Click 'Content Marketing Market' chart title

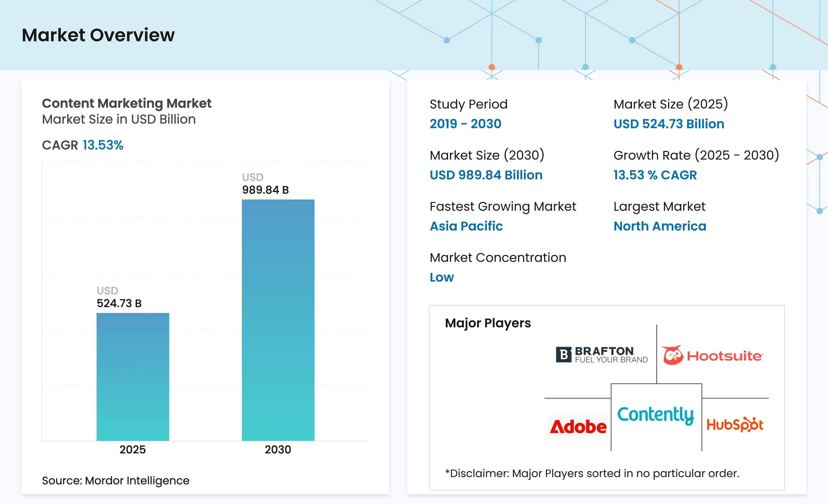click(x=127, y=103)
